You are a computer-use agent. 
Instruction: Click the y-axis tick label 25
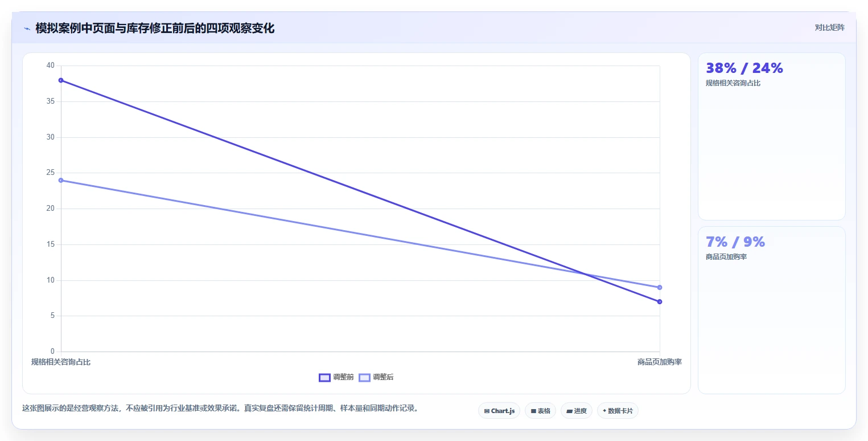tap(51, 173)
